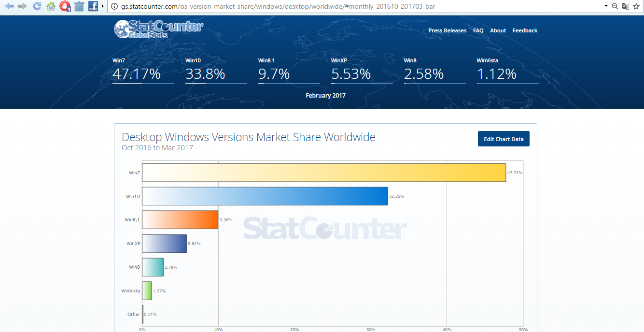Click the 47.74% value label
Screen dimensions: 644x332
[515, 173]
